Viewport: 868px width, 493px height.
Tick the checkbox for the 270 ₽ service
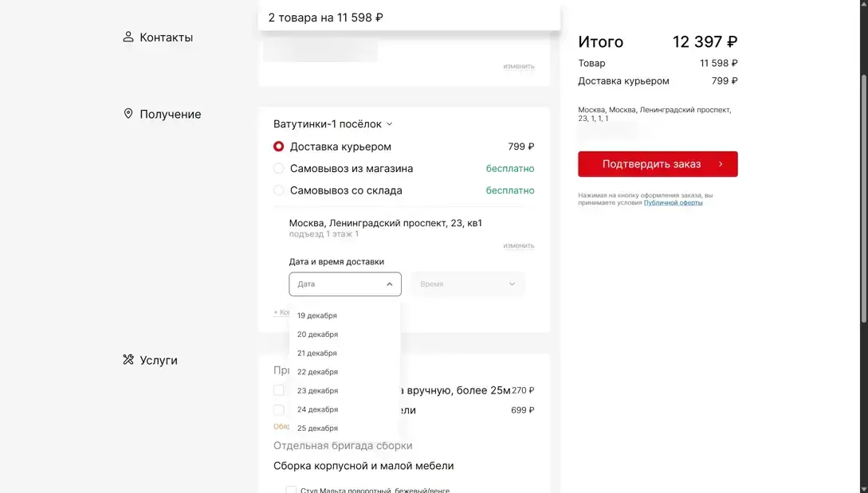click(x=279, y=390)
